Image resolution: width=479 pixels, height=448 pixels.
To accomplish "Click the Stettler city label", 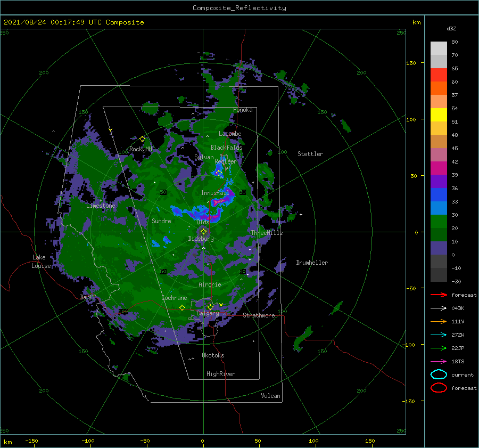I will (x=310, y=154).
